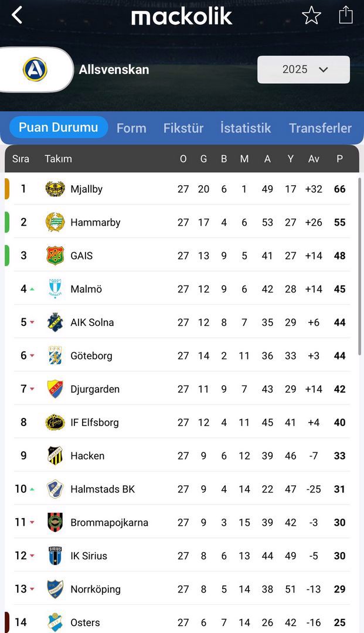Open the Brommapojkarna team link
Viewport: 364px width, 633px height.
(x=109, y=523)
